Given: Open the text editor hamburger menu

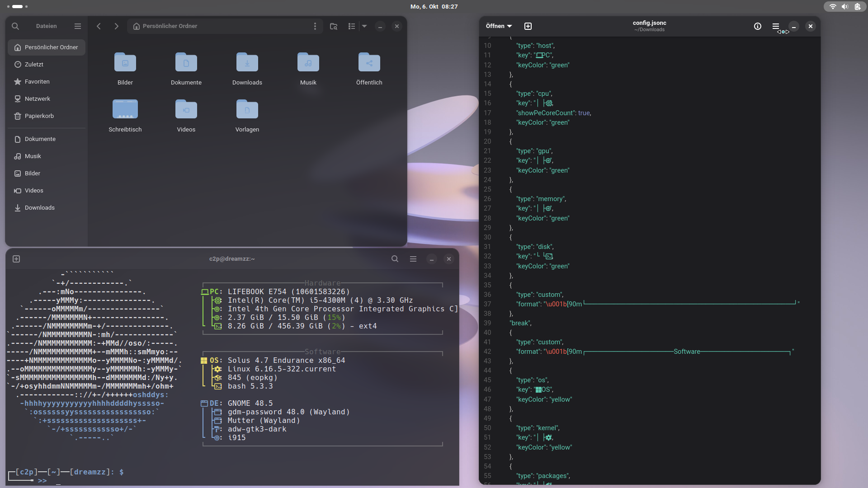Looking at the screenshot, I should coord(776,26).
